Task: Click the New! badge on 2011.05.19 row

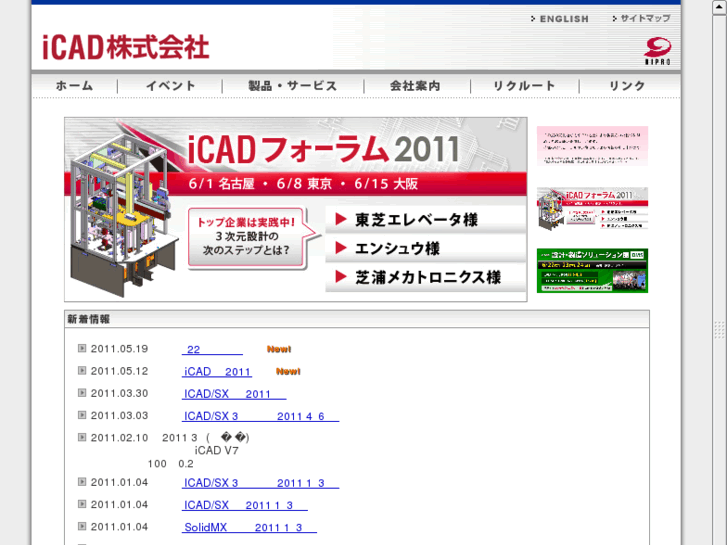Action: pos(279,349)
